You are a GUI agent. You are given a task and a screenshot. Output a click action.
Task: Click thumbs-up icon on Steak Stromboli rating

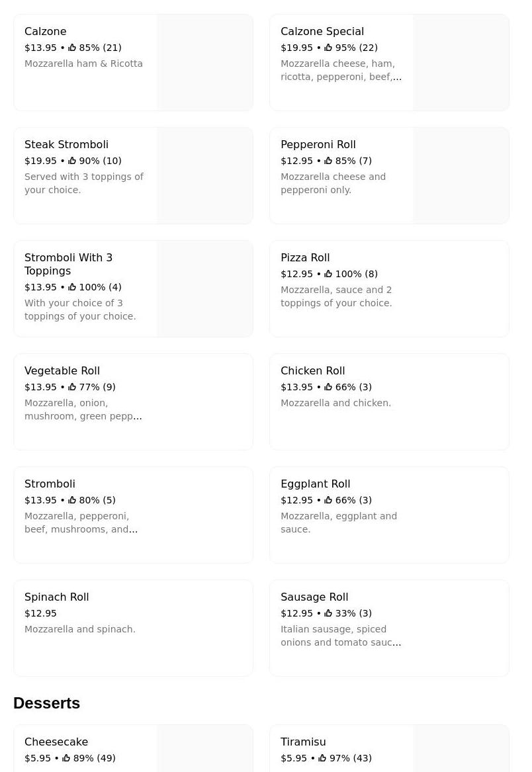(x=72, y=161)
